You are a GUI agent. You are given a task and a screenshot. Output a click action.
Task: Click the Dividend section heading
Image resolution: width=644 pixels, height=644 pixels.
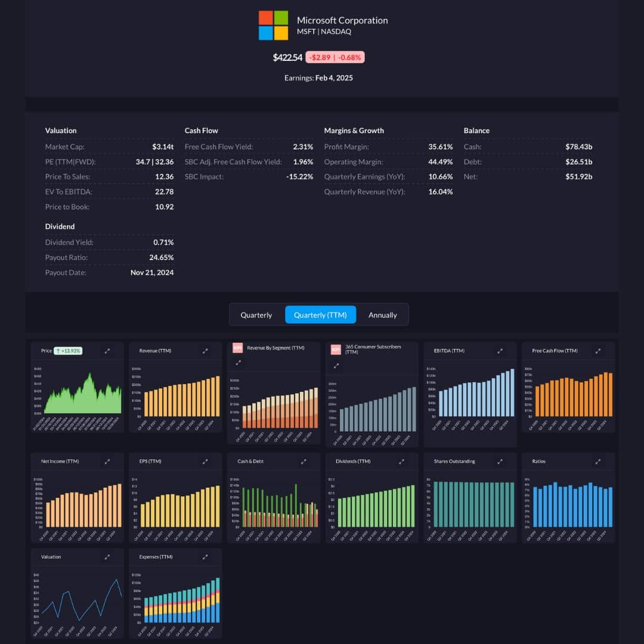(60, 227)
